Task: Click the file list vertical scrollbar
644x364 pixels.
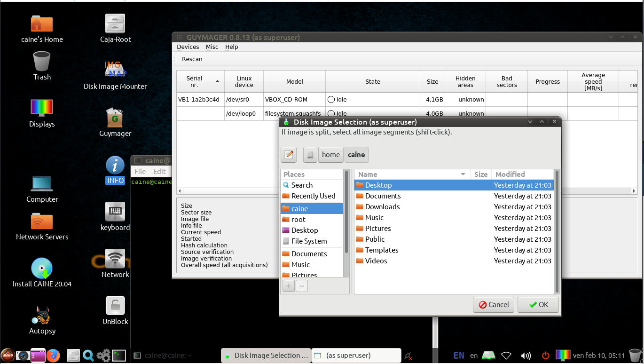Action: (557, 235)
